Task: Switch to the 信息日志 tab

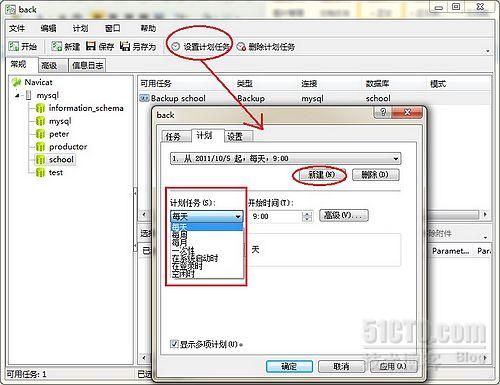Action: click(87, 66)
